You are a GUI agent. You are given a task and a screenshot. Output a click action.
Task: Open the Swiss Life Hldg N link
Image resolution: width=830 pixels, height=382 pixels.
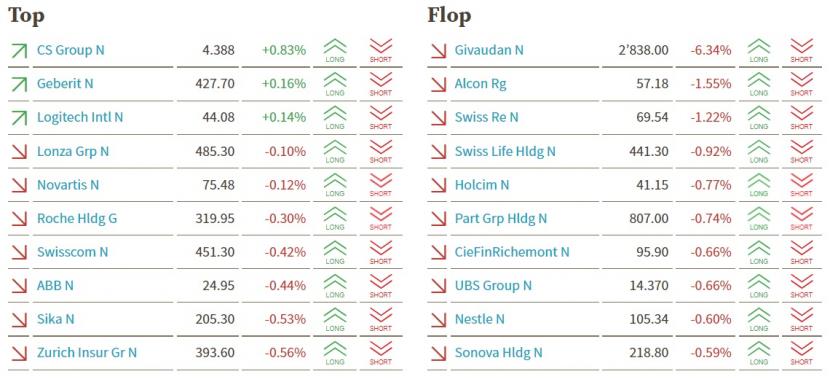505,151
